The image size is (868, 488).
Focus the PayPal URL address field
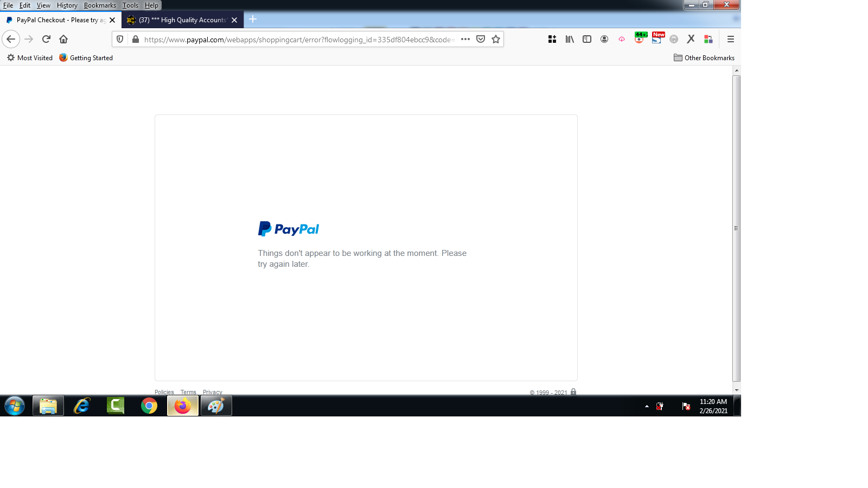(x=299, y=40)
